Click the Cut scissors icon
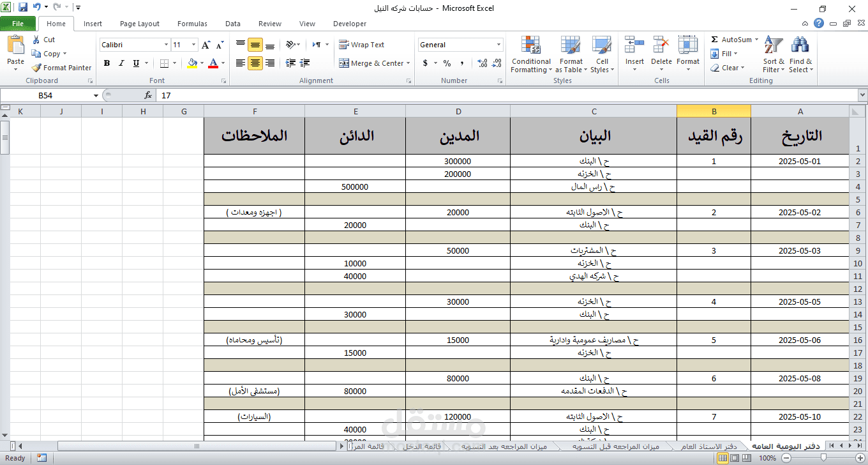The height and width of the screenshot is (465, 868). [x=36, y=40]
